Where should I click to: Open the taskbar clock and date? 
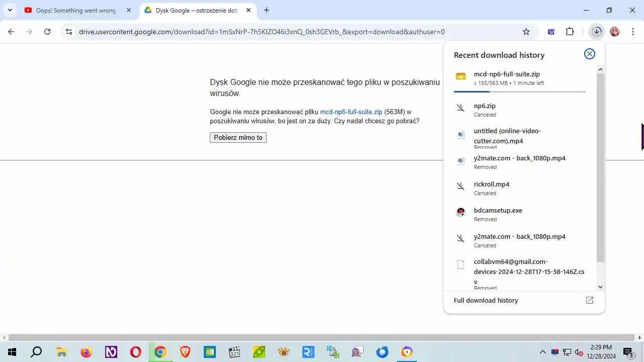[601, 352]
